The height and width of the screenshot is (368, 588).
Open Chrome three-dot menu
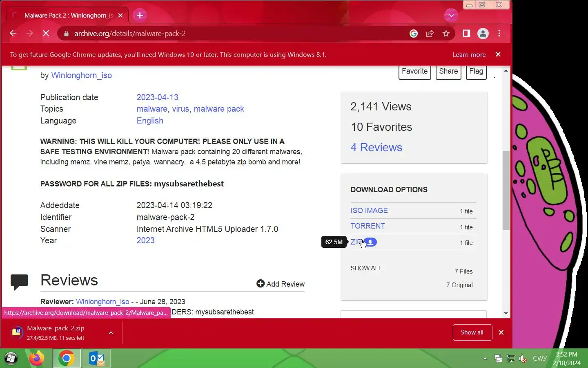tap(499, 34)
